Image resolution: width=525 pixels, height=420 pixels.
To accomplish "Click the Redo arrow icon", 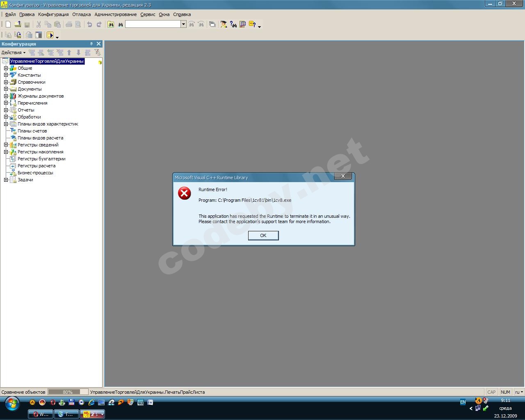I will point(99,25).
